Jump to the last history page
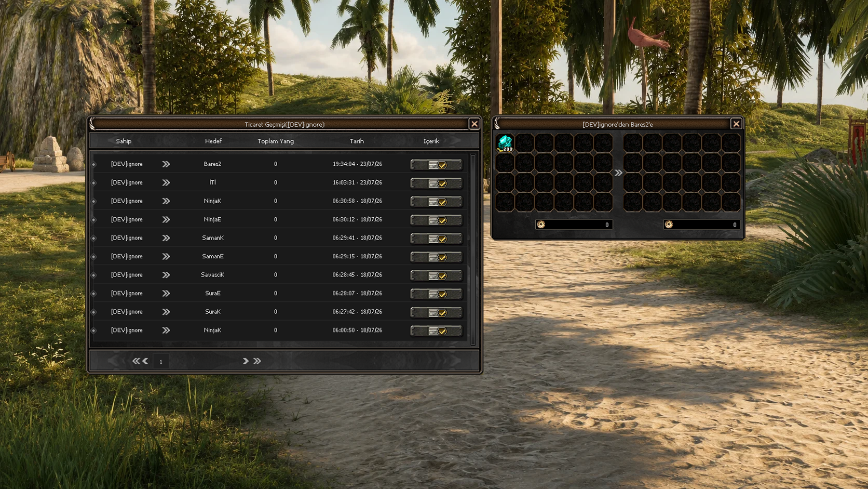Screen dimensions: 868x489 click(x=257, y=361)
